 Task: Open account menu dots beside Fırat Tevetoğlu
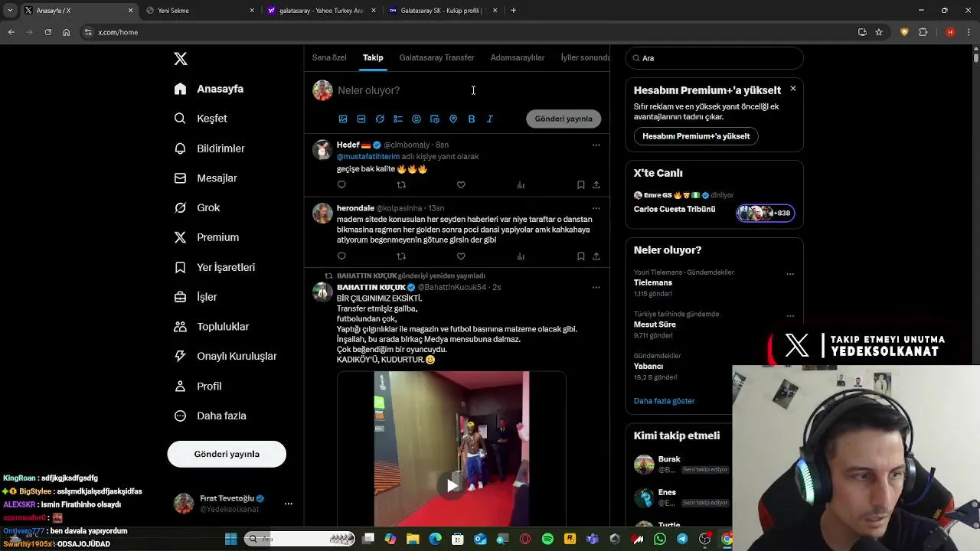tap(289, 504)
